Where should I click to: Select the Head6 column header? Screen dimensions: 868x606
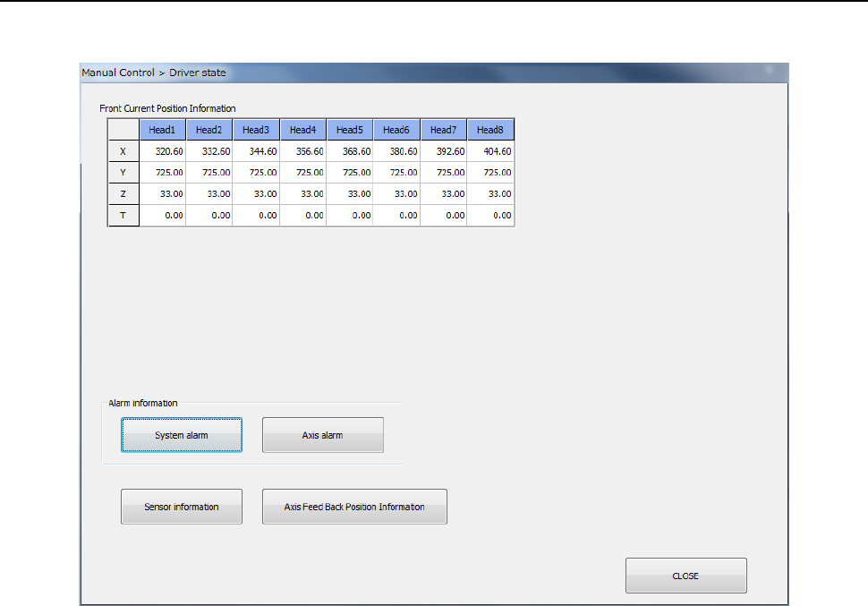coord(396,131)
